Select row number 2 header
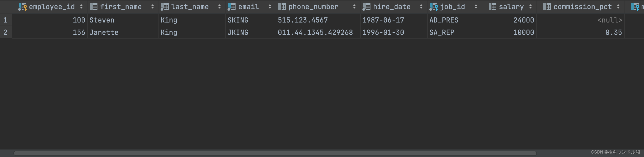This screenshot has height=157, width=644. coord(5,32)
